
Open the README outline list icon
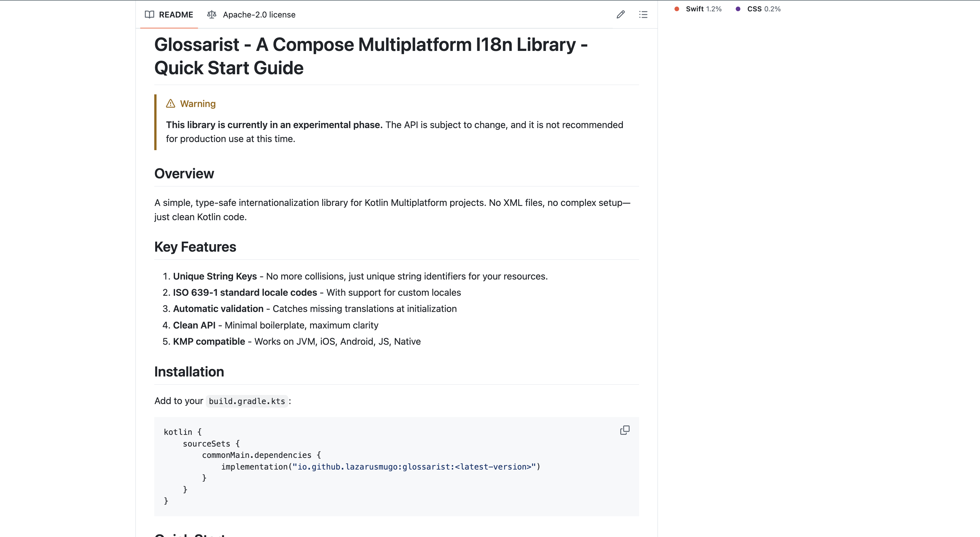point(643,15)
